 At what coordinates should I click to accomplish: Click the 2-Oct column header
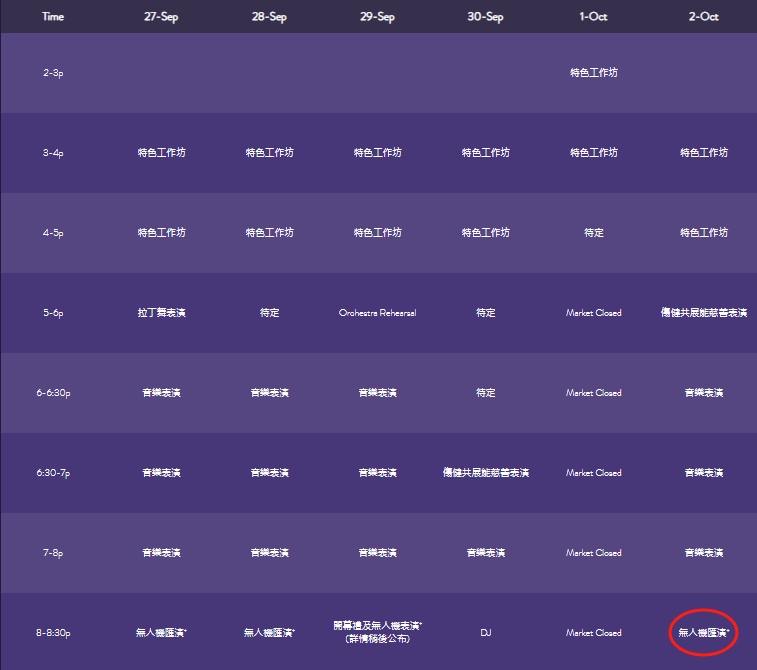tap(703, 17)
